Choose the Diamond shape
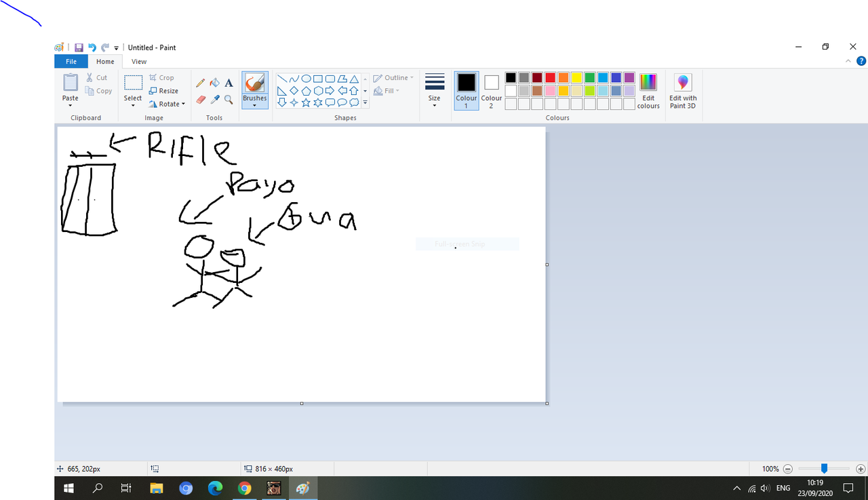Viewport: 868px width, 500px height. pyautogui.click(x=294, y=90)
